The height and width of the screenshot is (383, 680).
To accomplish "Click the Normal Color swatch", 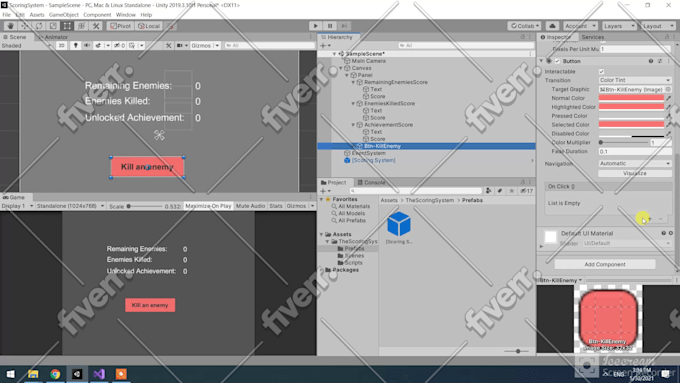I will [631, 98].
